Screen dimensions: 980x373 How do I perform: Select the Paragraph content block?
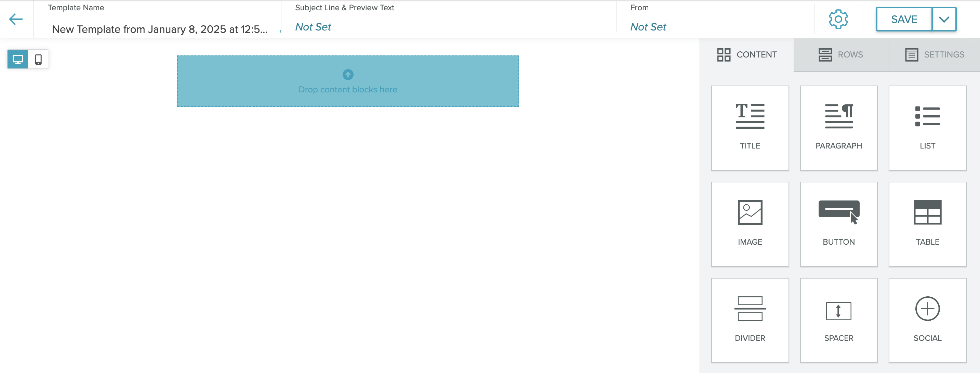coord(838,128)
